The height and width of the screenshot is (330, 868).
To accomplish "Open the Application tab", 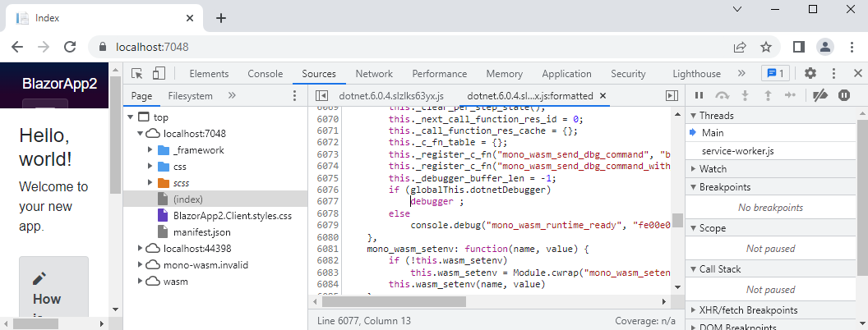I will pos(566,74).
